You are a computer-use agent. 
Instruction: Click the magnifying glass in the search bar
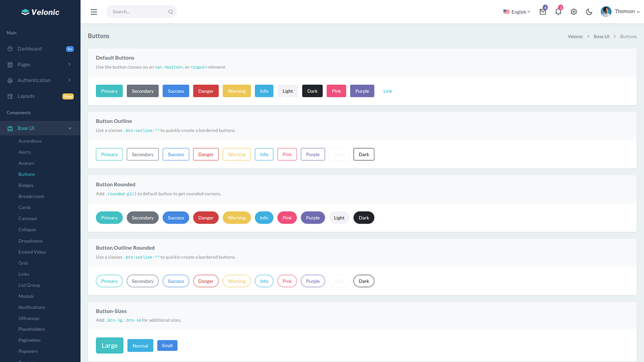coord(171,11)
